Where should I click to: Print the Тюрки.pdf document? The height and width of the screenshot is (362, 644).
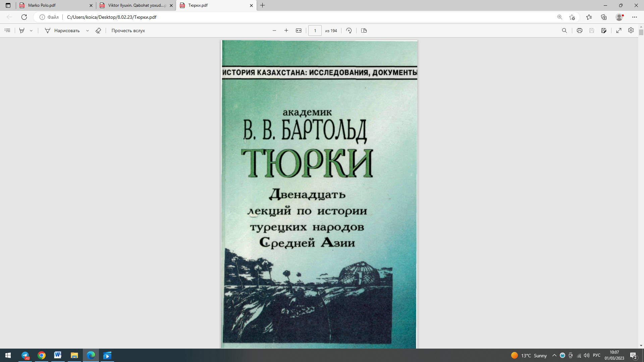pos(580,31)
